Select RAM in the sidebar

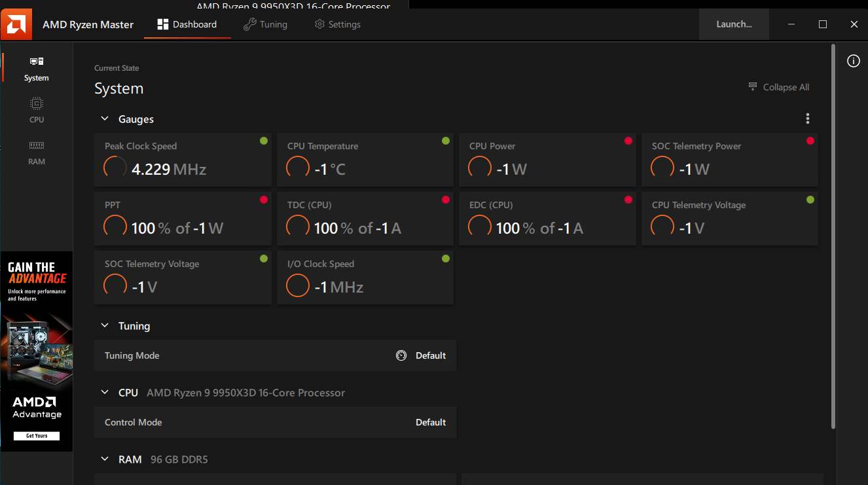(37, 153)
